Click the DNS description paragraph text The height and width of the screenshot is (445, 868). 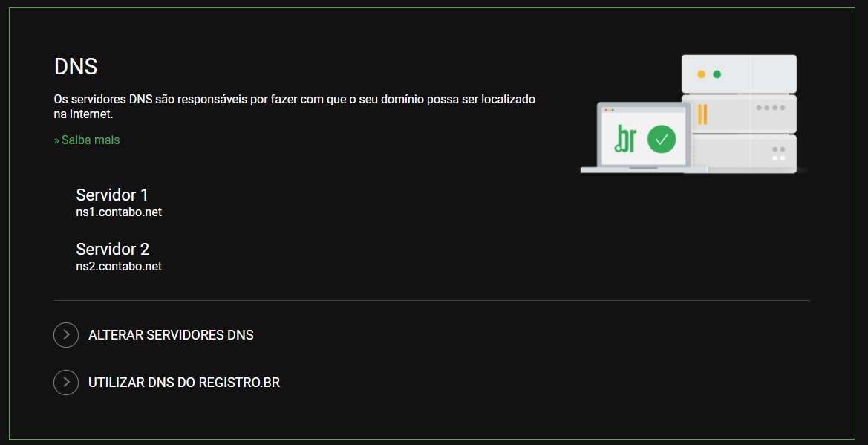point(295,108)
